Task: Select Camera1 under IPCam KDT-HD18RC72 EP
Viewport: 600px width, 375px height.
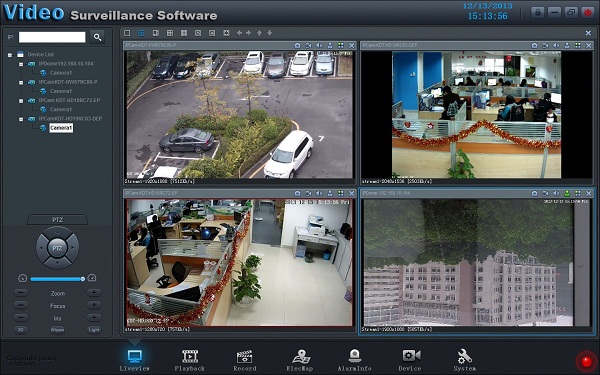Action: coord(61,109)
